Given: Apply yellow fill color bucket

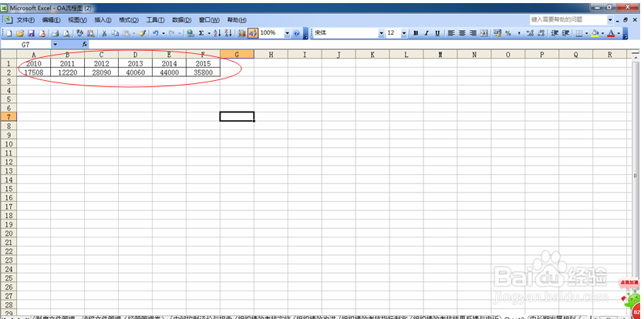Looking at the screenshot, I should [x=595, y=33].
